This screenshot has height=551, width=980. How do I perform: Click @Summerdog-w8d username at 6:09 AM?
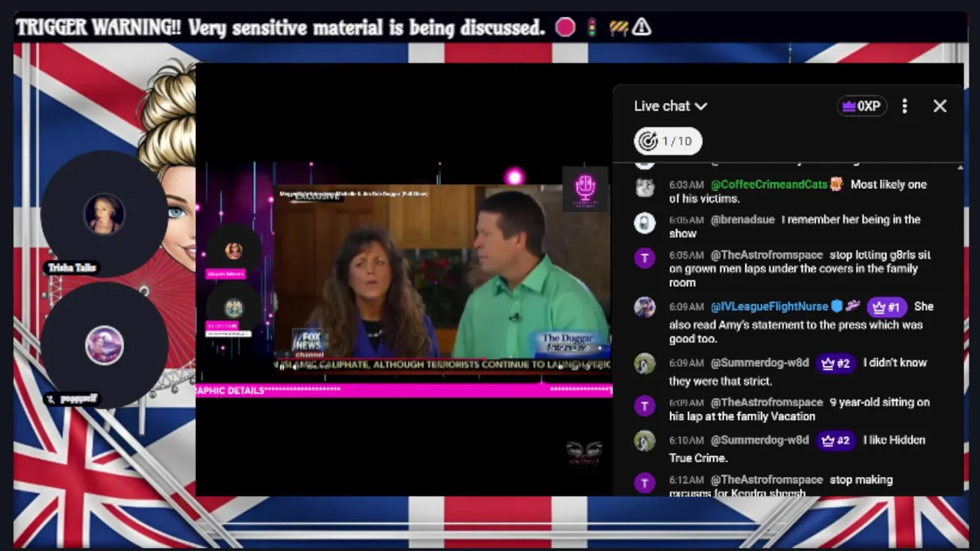coord(759,363)
